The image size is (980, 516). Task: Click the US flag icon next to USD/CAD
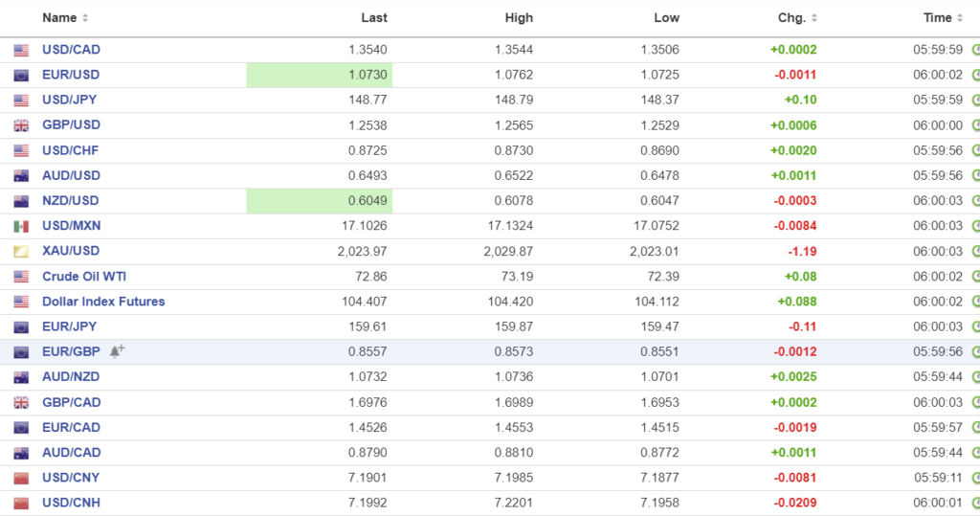21,50
